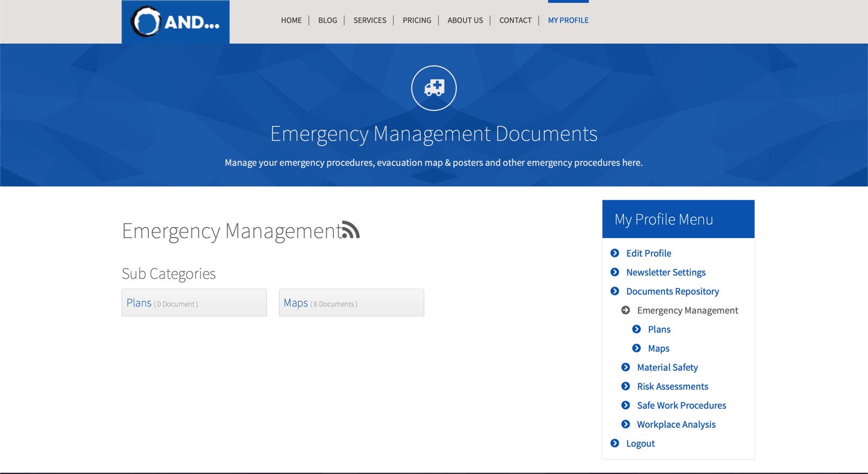
Task: Open the PRICING nav item
Action: (417, 20)
